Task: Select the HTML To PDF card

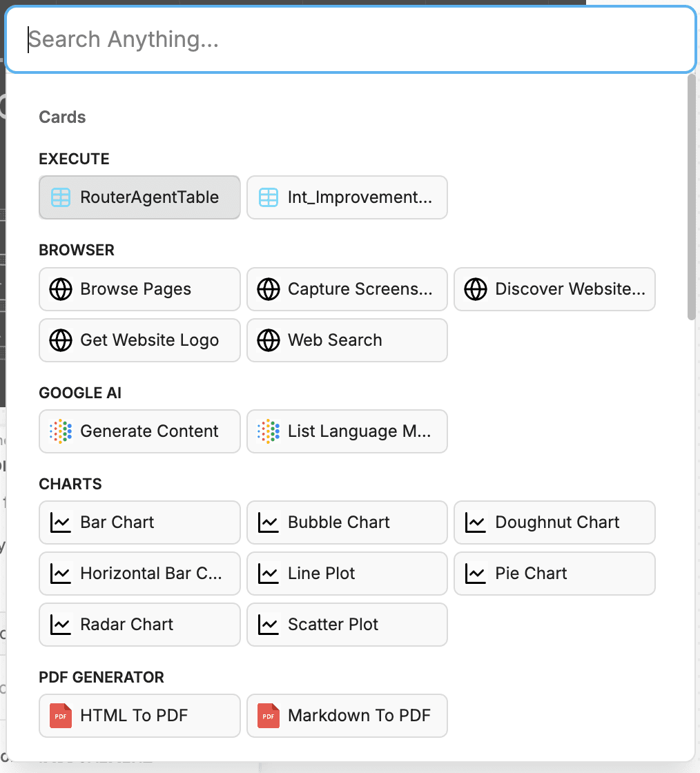Action: pyautogui.click(x=139, y=716)
